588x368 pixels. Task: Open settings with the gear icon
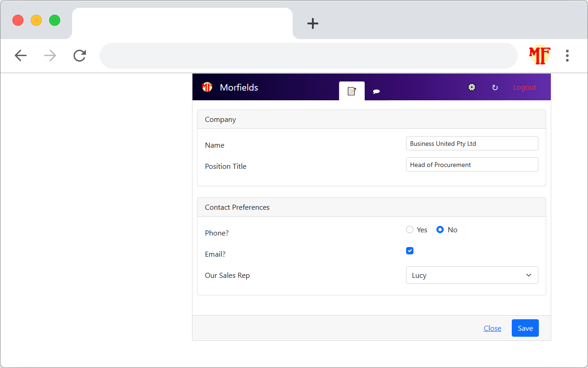point(472,87)
